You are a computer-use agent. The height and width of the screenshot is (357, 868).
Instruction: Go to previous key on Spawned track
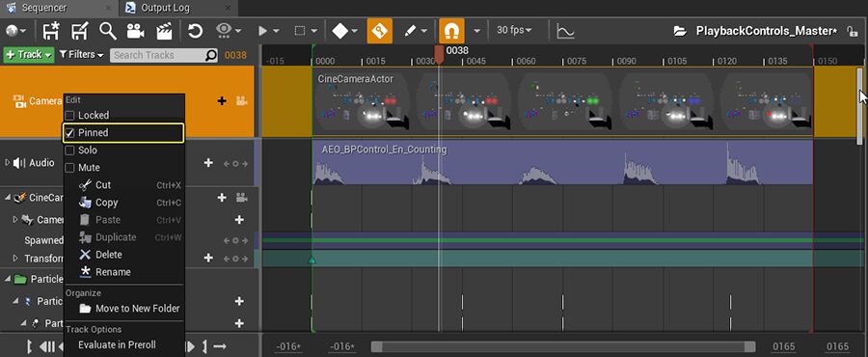coord(227,241)
